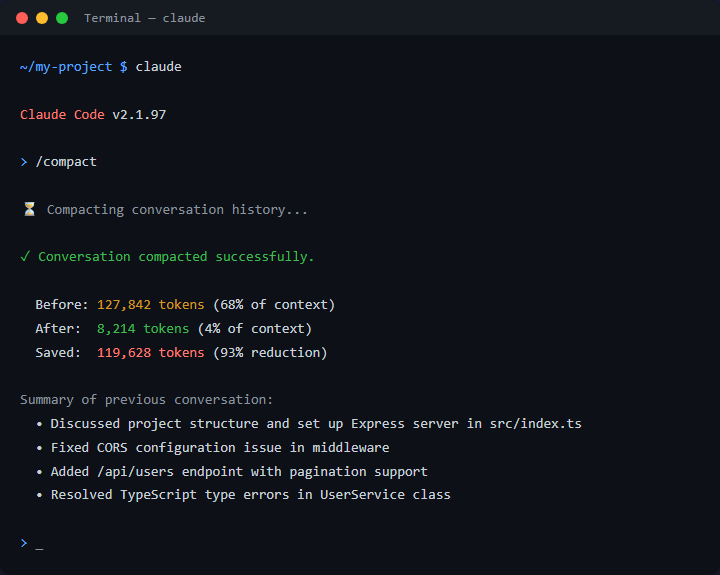Click the 'src/index.ts' file path
This screenshot has height=575, width=720.
pos(535,423)
